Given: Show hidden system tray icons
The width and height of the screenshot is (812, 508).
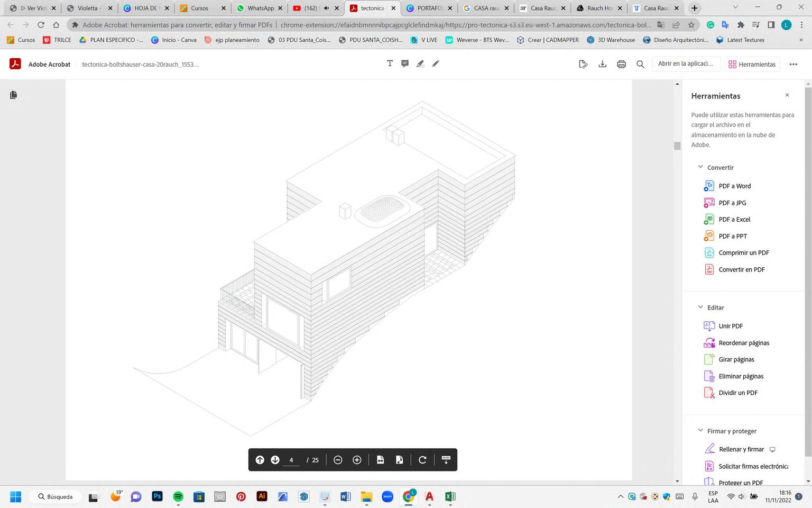Looking at the screenshot, I should [x=620, y=496].
